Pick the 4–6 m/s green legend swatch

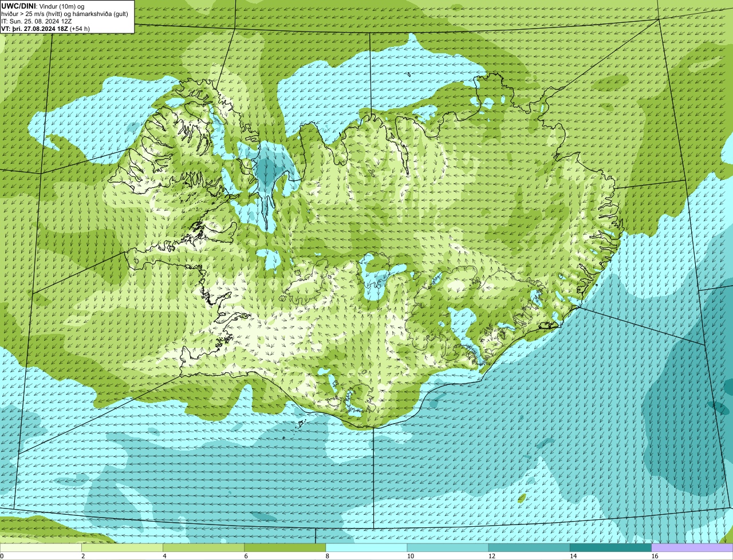tap(203, 548)
